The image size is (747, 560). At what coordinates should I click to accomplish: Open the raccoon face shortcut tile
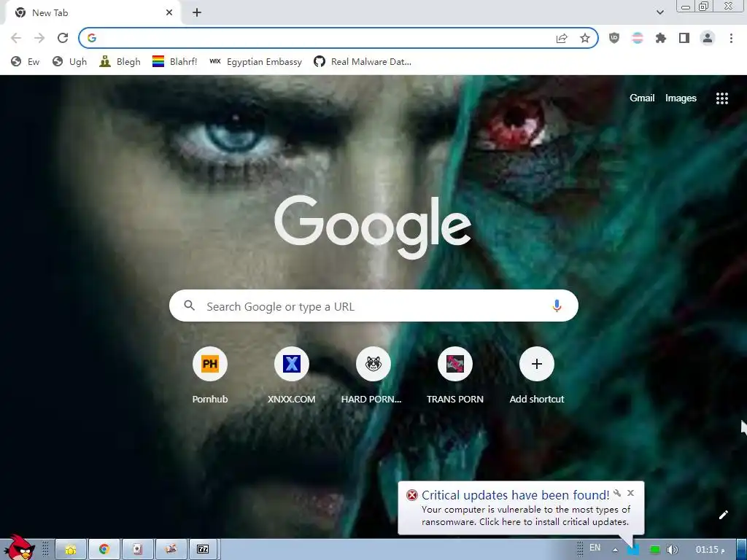click(x=373, y=364)
